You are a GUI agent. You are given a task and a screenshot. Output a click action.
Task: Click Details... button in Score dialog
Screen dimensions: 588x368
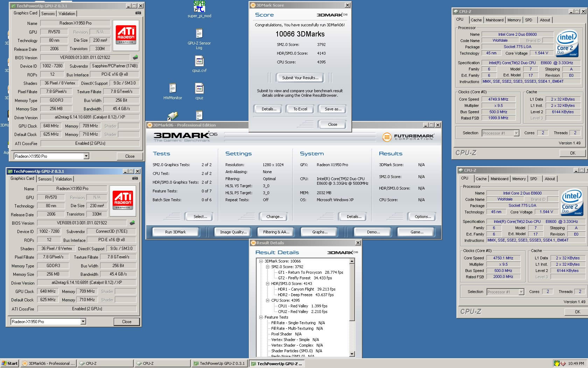(269, 109)
